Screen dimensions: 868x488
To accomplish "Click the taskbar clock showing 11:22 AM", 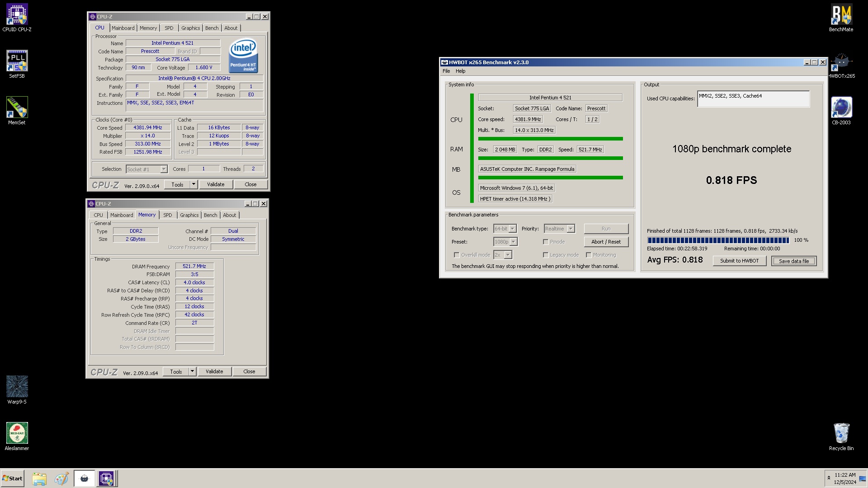I will click(x=845, y=479).
